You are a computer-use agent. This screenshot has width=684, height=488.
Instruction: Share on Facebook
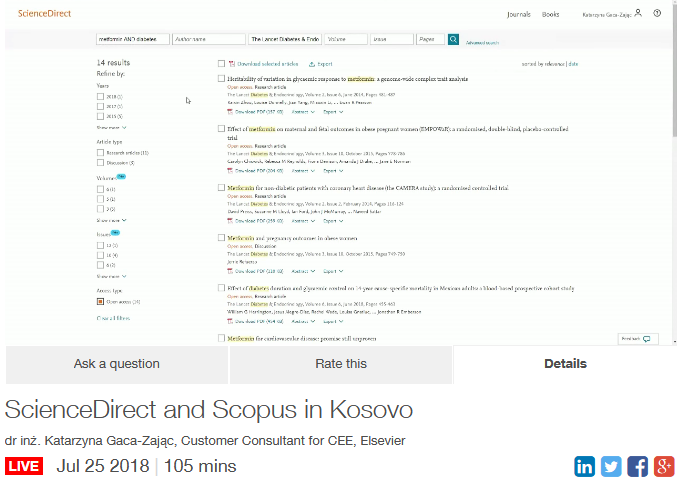[637, 466]
